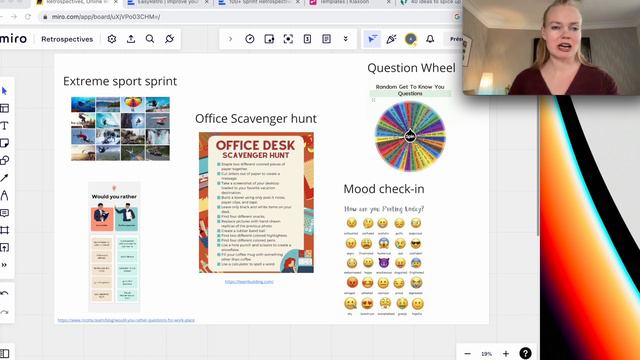Click the plug-in apps icon
The width and height of the screenshot is (640, 360).
[x=169, y=39]
